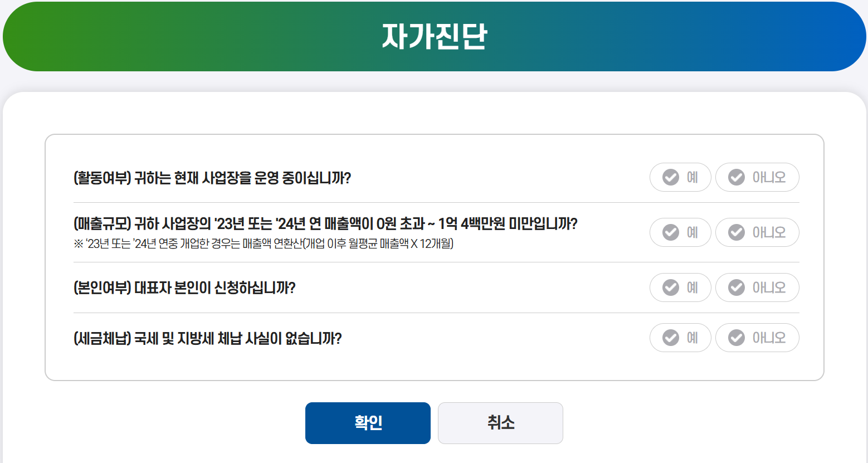Click the 자가진단 title banner

tap(434, 36)
